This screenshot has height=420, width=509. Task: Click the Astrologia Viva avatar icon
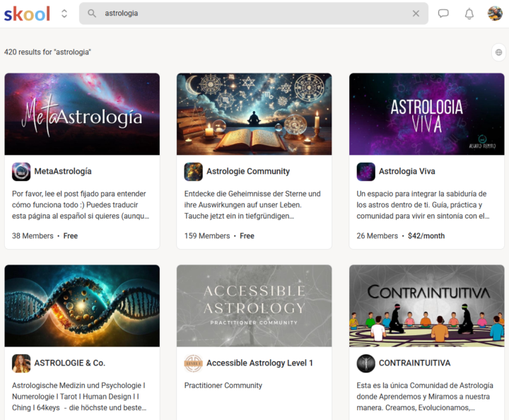(x=365, y=171)
